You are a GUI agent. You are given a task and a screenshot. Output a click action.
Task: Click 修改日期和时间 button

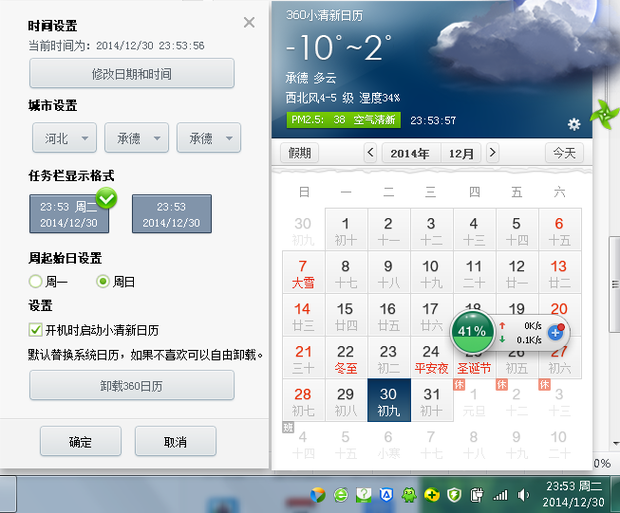tap(132, 74)
